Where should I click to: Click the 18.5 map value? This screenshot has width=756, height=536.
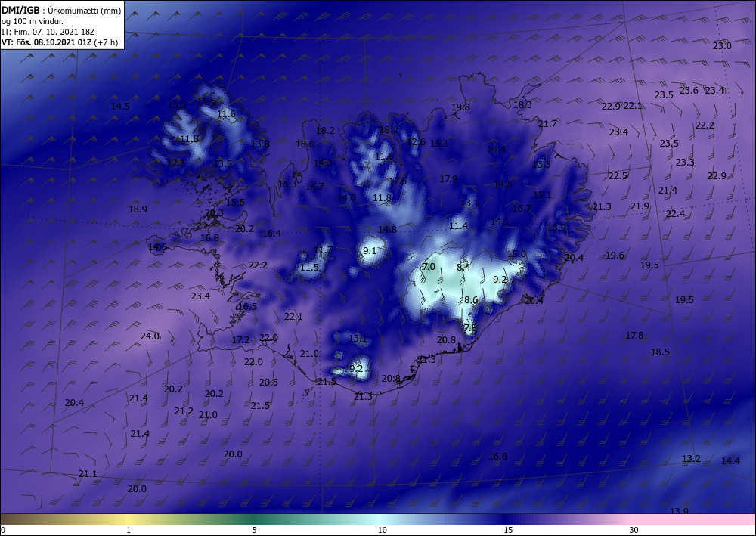[x=660, y=352]
